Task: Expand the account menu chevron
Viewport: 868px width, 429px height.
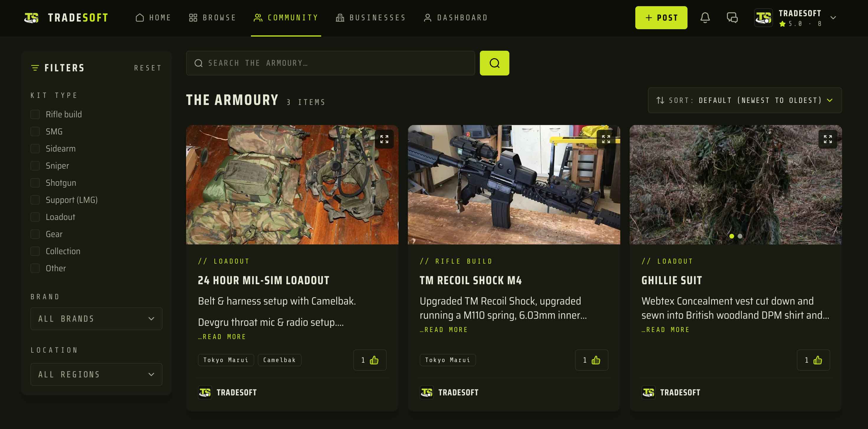Action: point(833,17)
